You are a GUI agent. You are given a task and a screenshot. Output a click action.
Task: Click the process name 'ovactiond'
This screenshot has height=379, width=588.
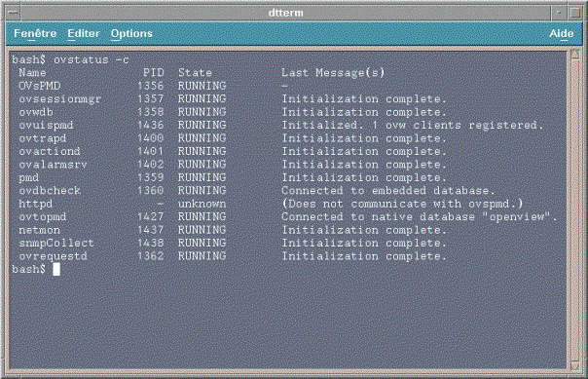[x=50, y=151]
